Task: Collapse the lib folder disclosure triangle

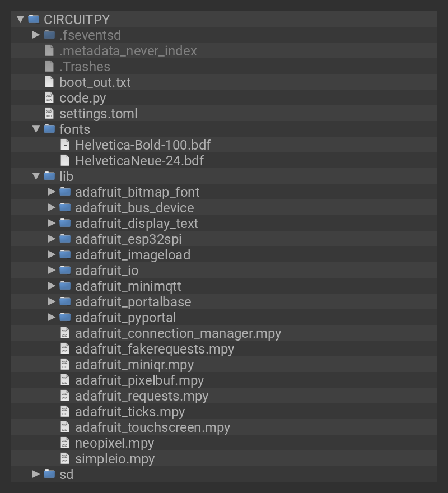Action: 36,176
